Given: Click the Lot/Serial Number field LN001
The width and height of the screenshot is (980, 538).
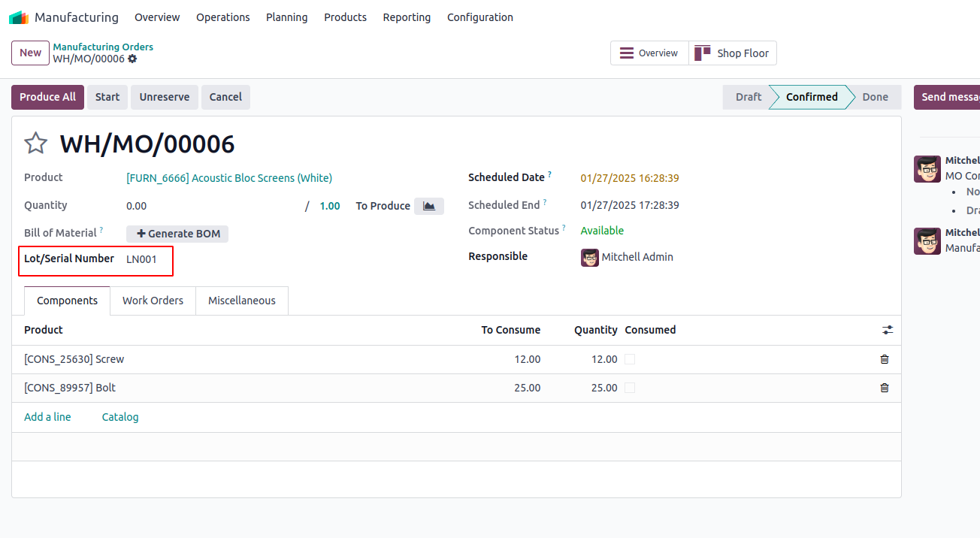Looking at the screenshot, I should (142, 259).
